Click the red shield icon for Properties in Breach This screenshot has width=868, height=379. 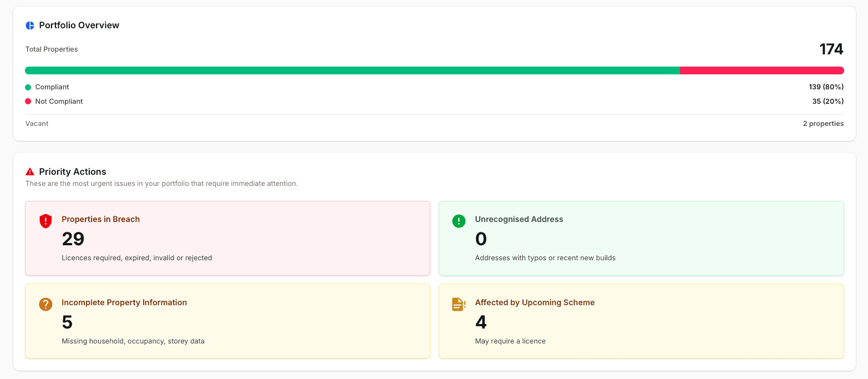(x=45, y=221)
